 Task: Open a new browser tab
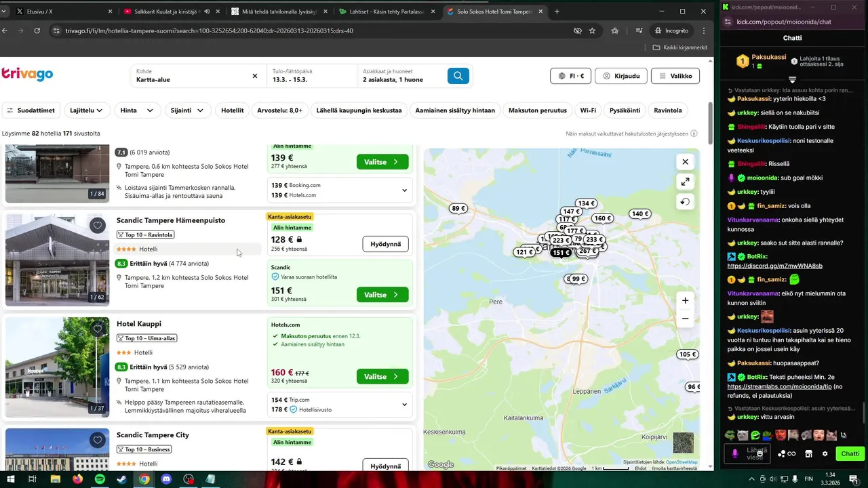(x=557, y=12)
